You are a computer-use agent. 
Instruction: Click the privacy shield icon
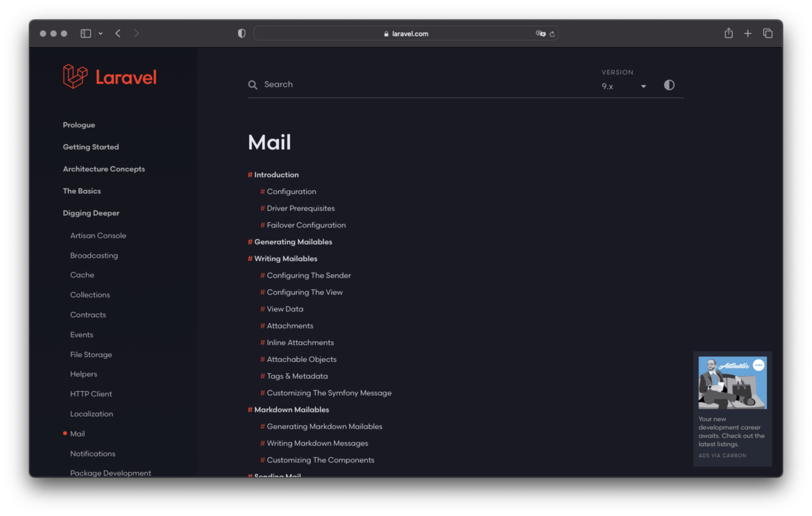241,33
